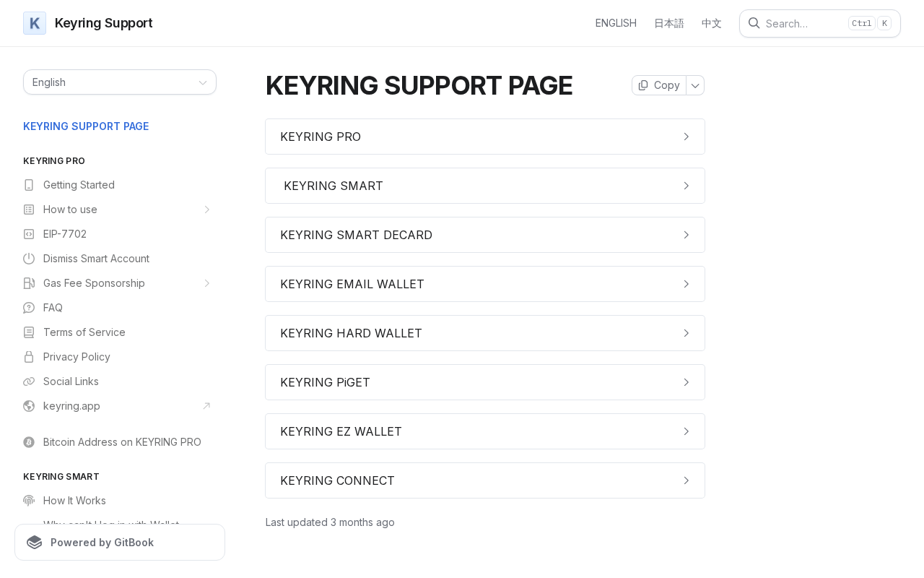This screenshot has height=578, width=924.
Task: Click the Bitcoin Address coin icon
Action: (x=29, y=442)
